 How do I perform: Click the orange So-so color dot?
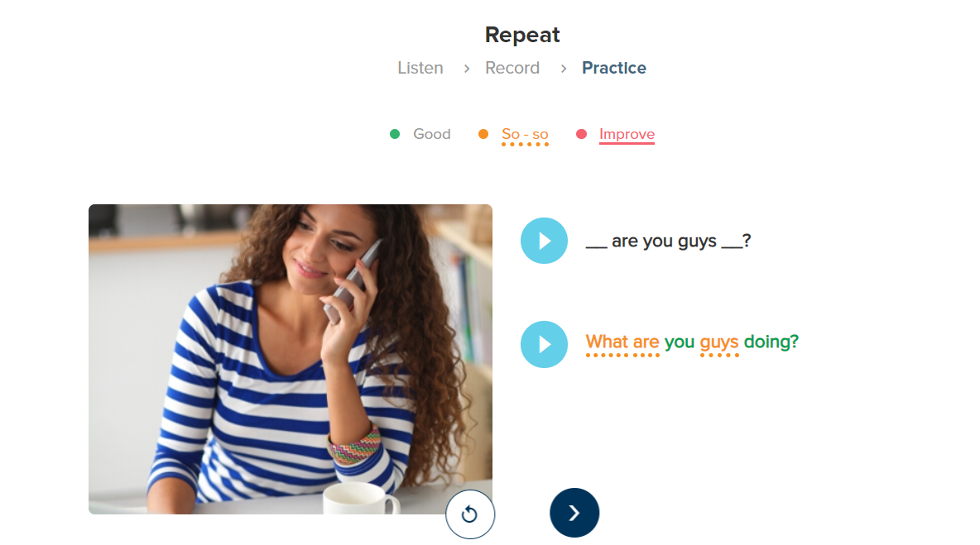[x=483, y=134]
